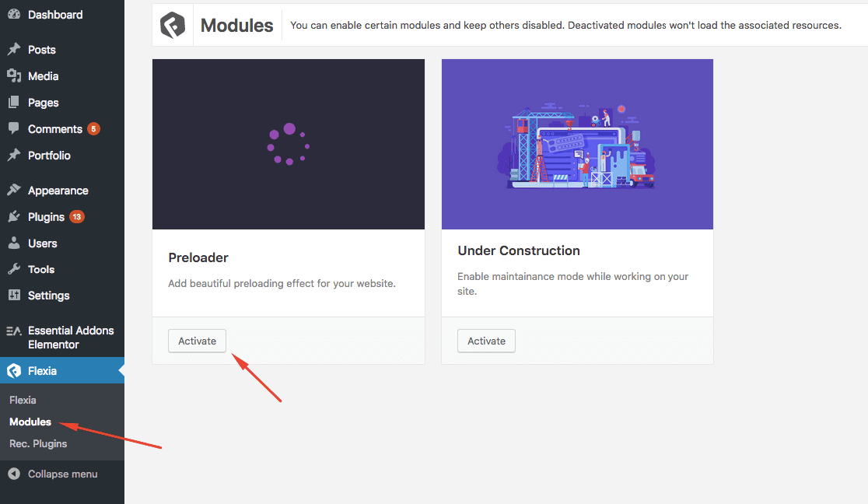Click the Posts pushpin icon
Viewport: 868px width, 504px height.
pyautogui.click(x=14, y=49)
